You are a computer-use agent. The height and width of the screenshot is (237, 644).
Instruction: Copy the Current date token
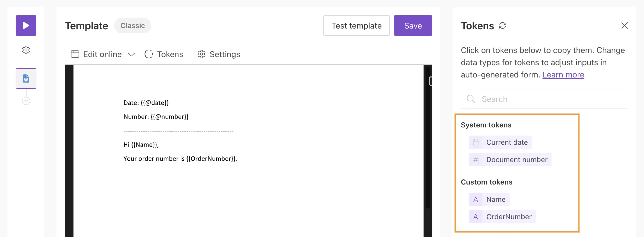(507, 142)
